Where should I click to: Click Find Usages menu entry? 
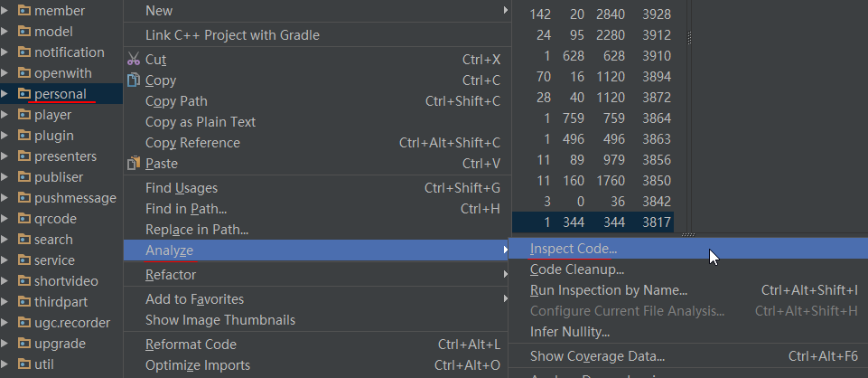coord(181,188)
